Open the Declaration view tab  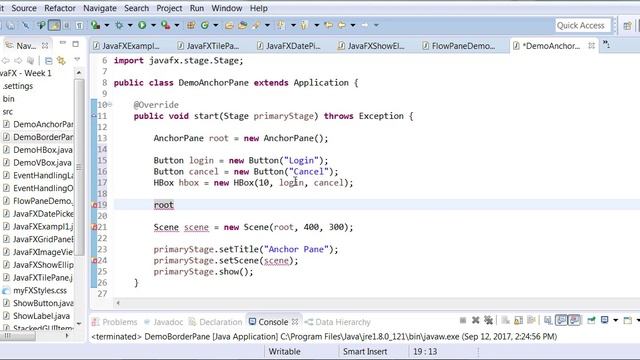pos(216,322)
